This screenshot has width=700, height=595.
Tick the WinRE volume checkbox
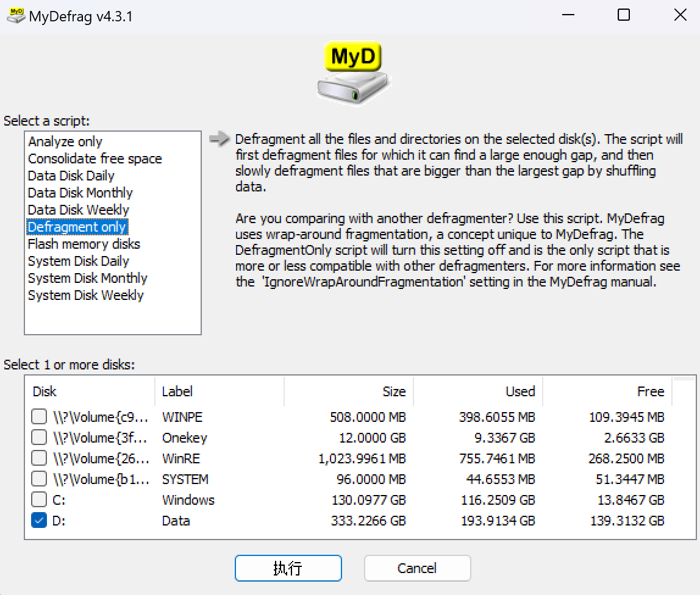[x=39, y=458]
